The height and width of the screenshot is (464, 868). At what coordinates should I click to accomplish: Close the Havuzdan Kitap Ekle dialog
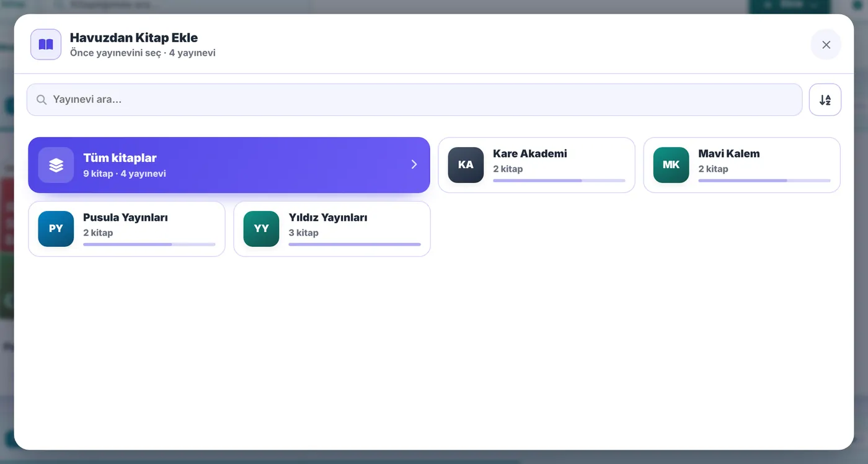(x=826, y=45)
